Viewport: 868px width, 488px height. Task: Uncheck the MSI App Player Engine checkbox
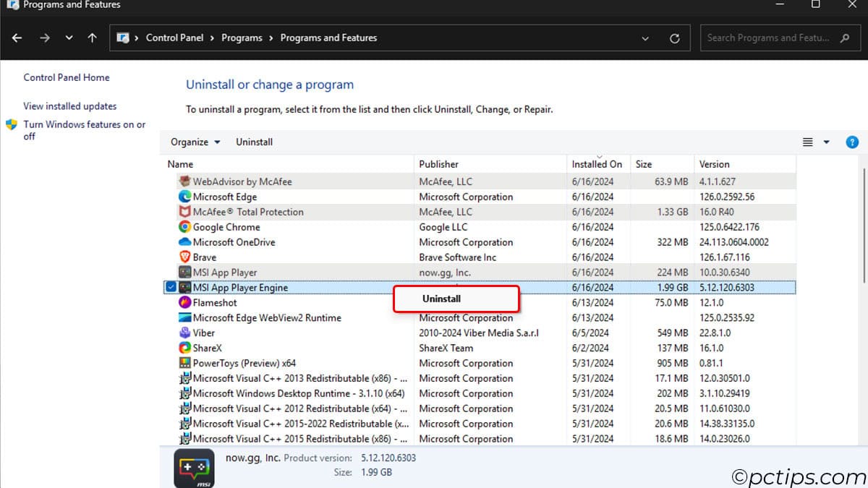pyautogui.click(x=171, y=287)
